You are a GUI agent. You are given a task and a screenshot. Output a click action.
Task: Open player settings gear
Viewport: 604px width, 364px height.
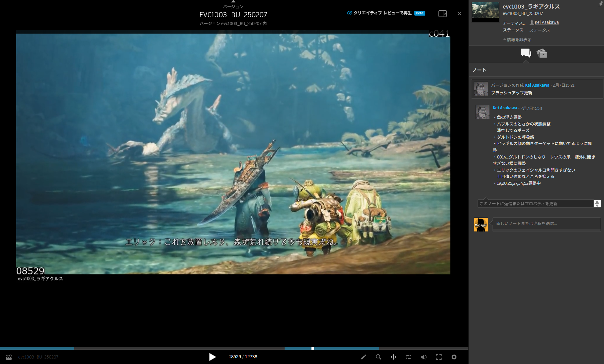tap(454, 357)
